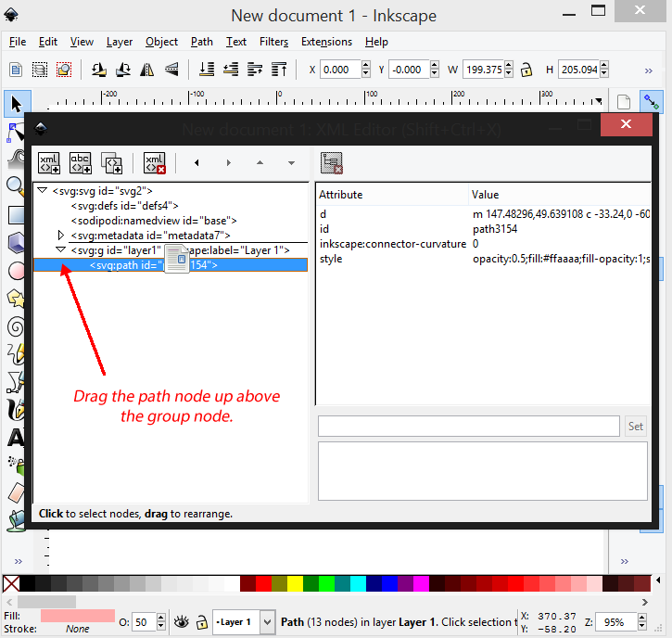The image size is (672, 638).
Task: Expand the right bar overflow chevron
Action: tap(625, 561)
